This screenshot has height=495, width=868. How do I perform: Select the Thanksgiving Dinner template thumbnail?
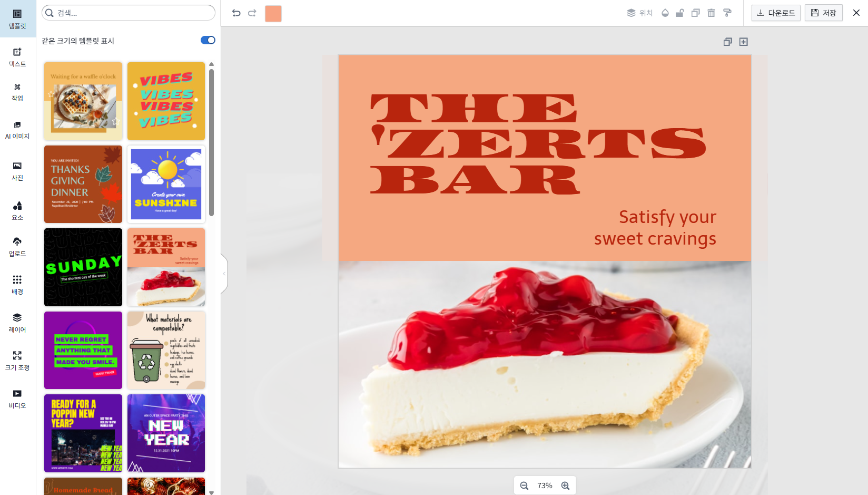tap(83, 184)
